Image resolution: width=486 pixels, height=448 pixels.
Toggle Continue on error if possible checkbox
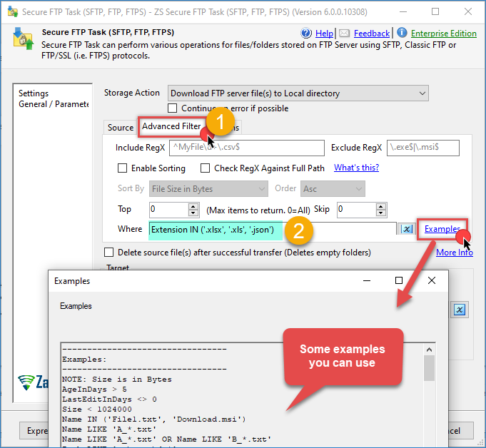click(172, 108)
